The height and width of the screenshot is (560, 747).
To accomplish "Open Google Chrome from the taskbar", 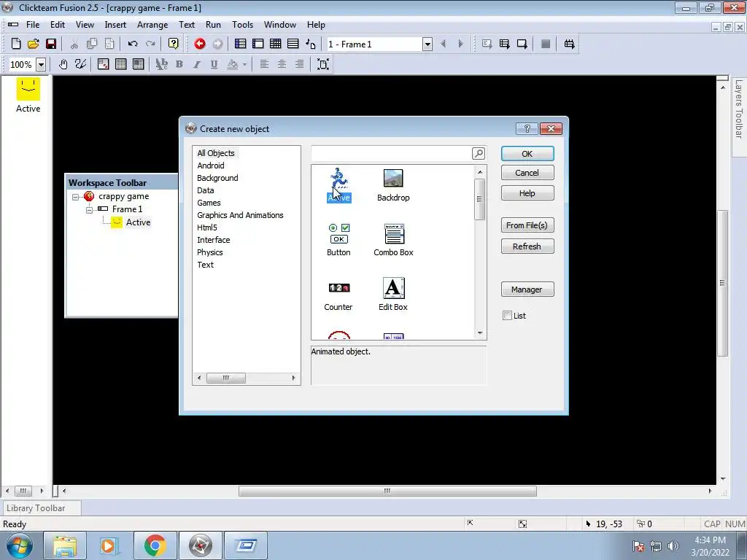I will (155, 545).
